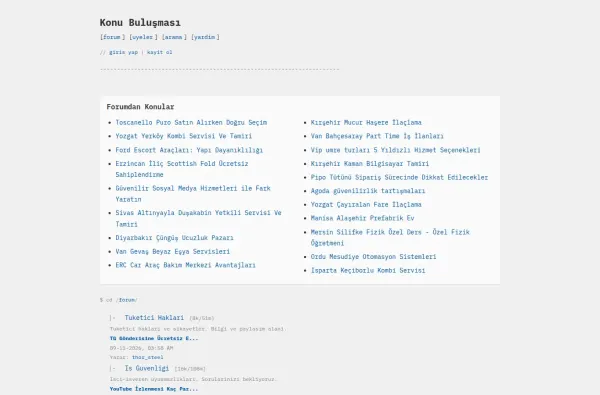This screenshot has height=395, width=600.
Task: Open topic Toscanello Puro Satın Alırken Doğru Seçim
Action: tap(191, 122)
